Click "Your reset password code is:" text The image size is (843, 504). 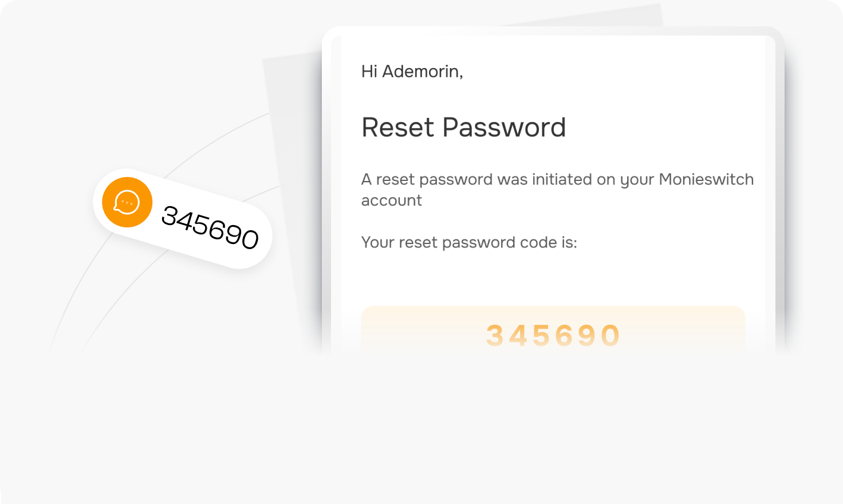468,242
